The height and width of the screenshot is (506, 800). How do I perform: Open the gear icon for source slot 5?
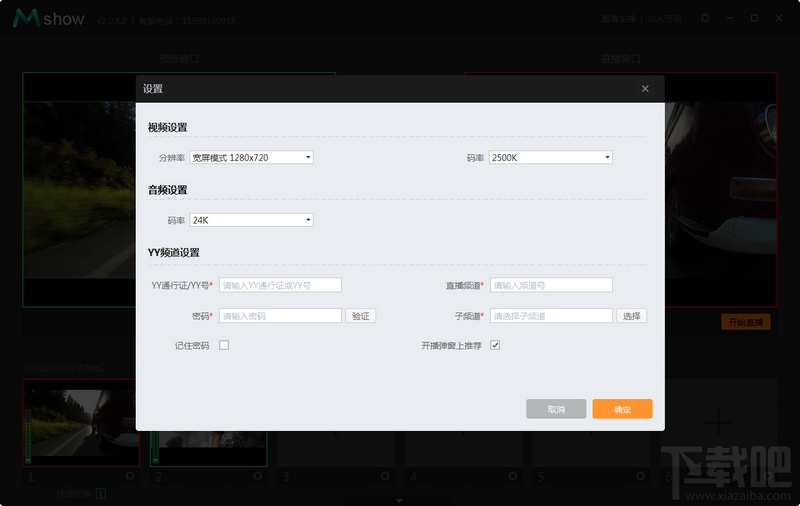(x=640, y=476)
